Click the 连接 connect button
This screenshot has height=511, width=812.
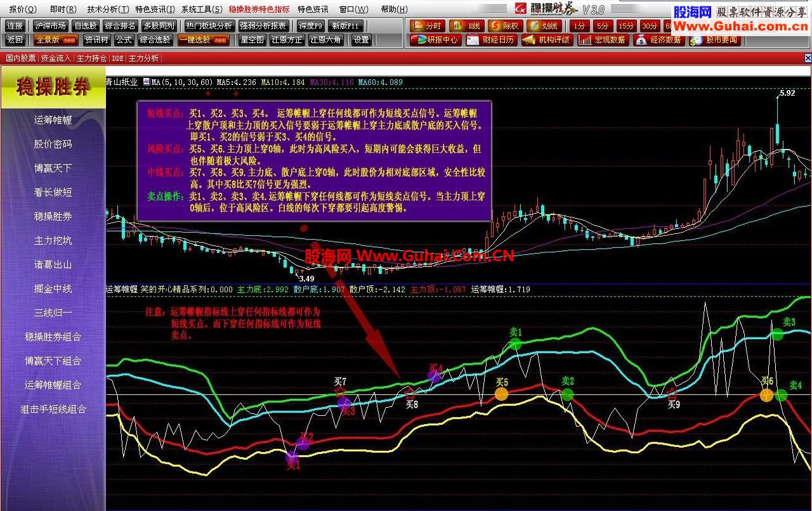[x=15, y=26]
